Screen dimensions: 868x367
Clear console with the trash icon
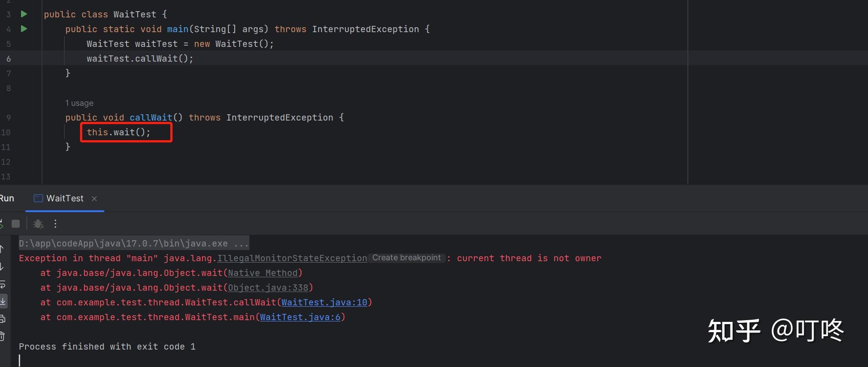[x=2, y=336]
